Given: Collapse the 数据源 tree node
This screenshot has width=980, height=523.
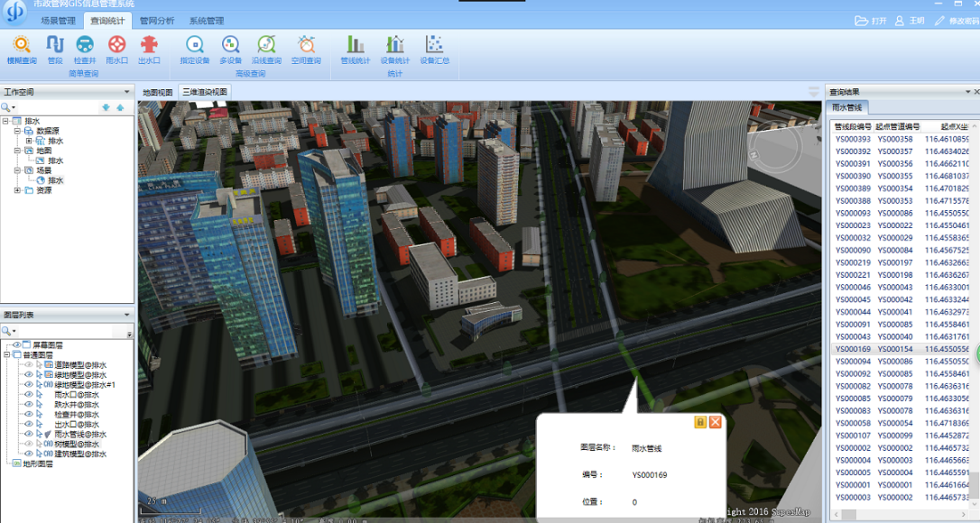Looking at the screenshot, I should tap(17, 131).
